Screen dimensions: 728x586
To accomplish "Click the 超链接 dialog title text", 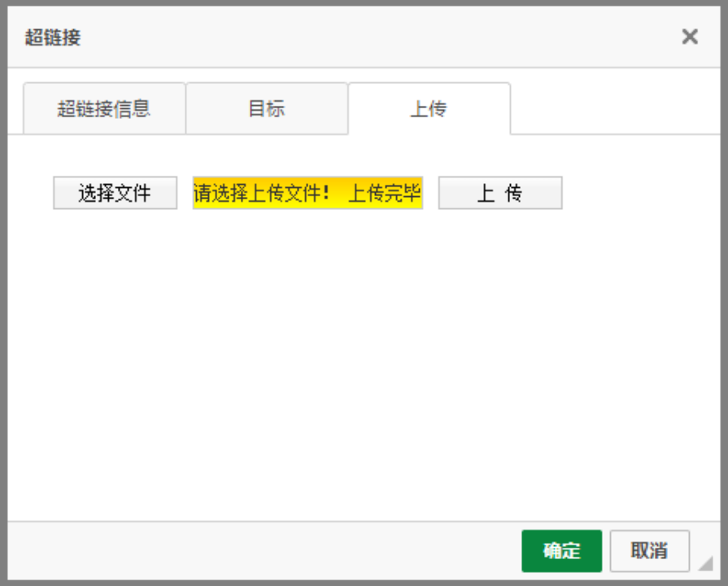I will 53,37.
